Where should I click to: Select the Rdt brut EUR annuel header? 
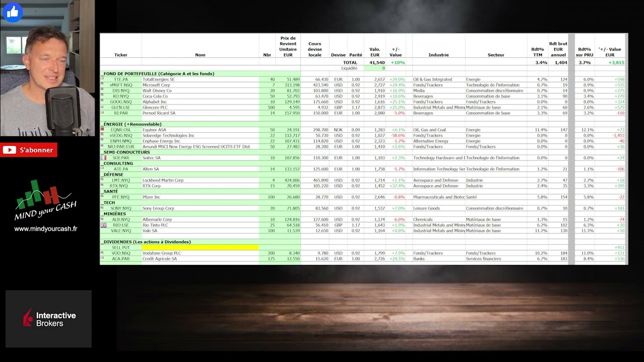558,49
